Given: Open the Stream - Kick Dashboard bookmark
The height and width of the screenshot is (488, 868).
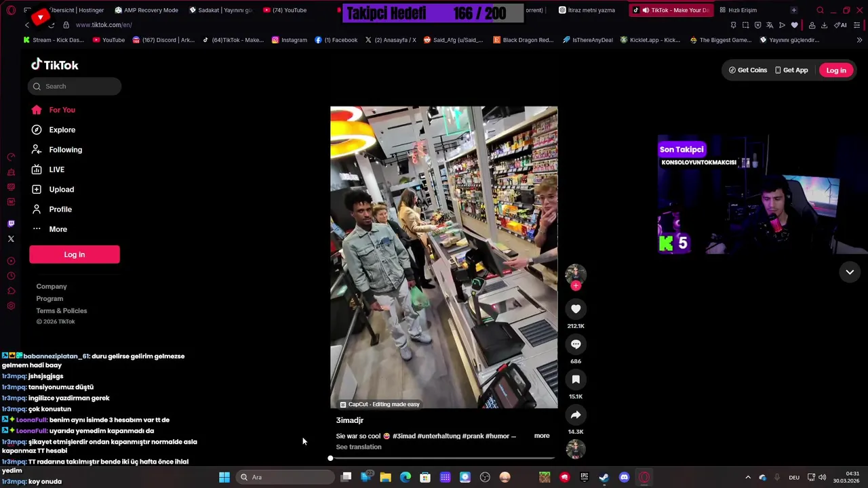Looking at the screenshot, I should [x=54, y=40].
